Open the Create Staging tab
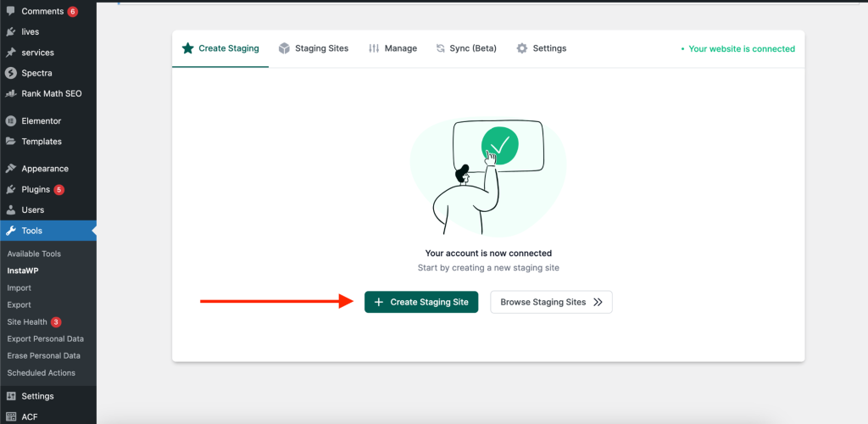 tap(220, 48)
